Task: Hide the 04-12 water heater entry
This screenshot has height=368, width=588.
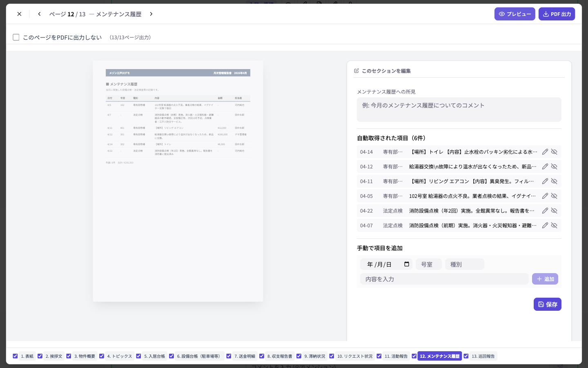Action: click(554, 166)
